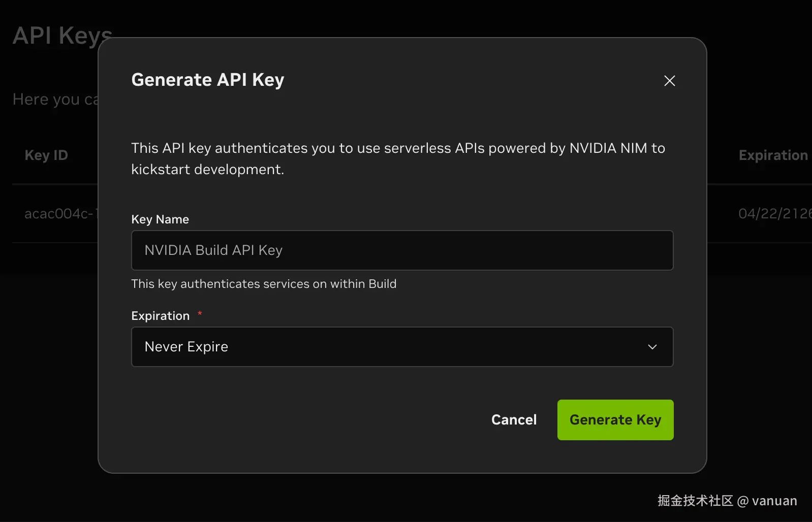The width and height of the screenshot is (812, 522).
Task: Click the 'NVIDIA NIM' words in description
Action: point(608,148)
